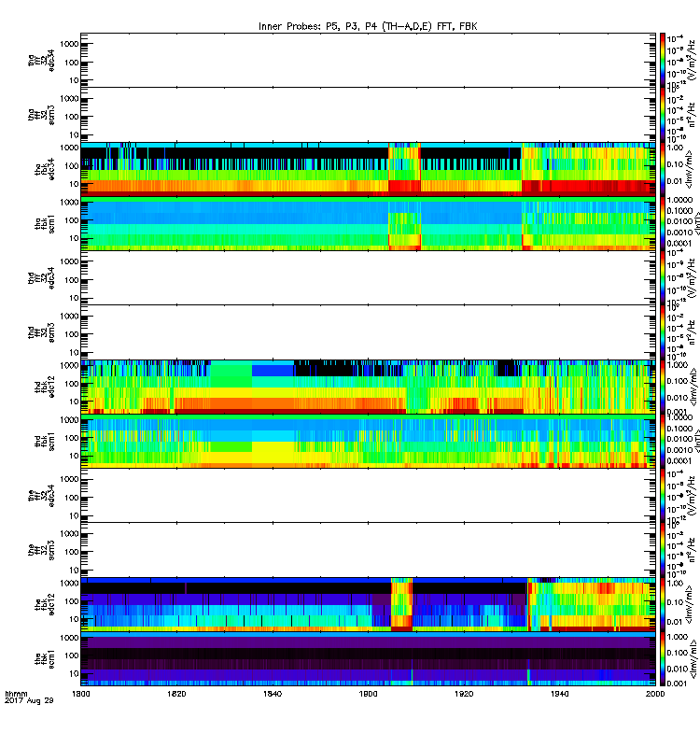Click the '100' tick of thd fbk edc12 panel

click(72, 384)
